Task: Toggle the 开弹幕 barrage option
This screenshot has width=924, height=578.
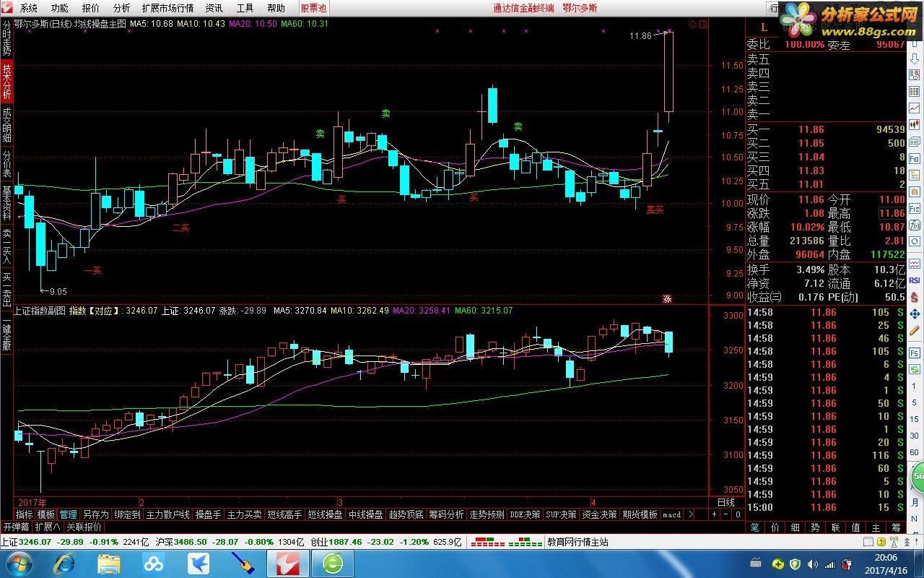Action: click(x=15, y=527)
